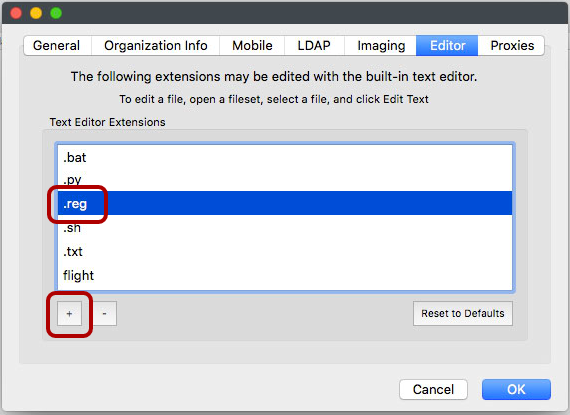This screenshot has width=570, height=415.
Task: Select the .py extension row
Action: (285, 180)
